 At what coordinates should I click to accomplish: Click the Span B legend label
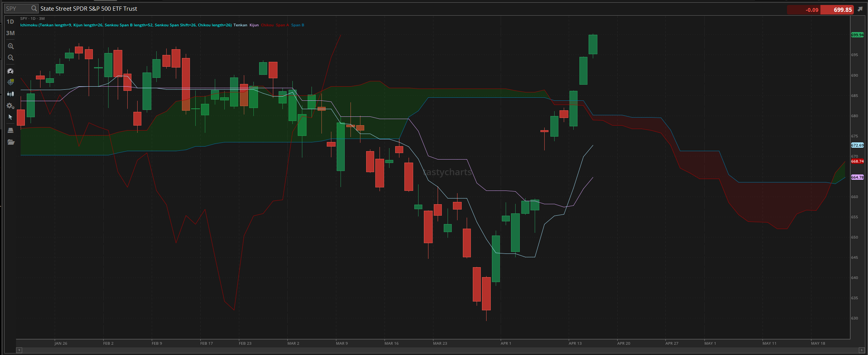coord(298,25)
